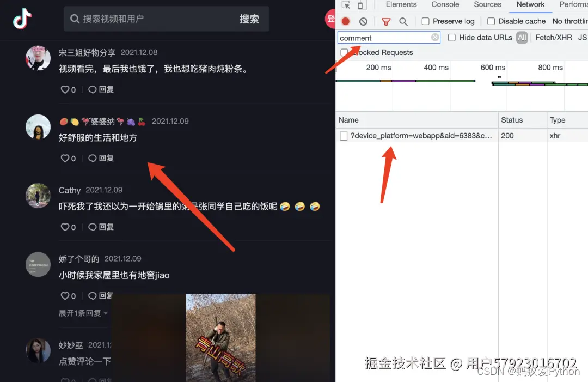Expand 展开1条回复 to show replies
Viewport: 588px width, 382px height.
(x=81, y=313)
